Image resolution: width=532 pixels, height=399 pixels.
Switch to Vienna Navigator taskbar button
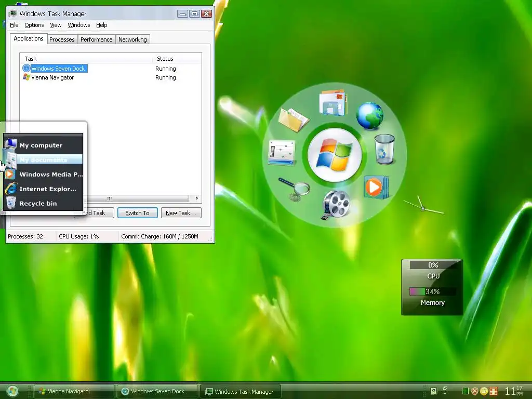click(74, 391)
